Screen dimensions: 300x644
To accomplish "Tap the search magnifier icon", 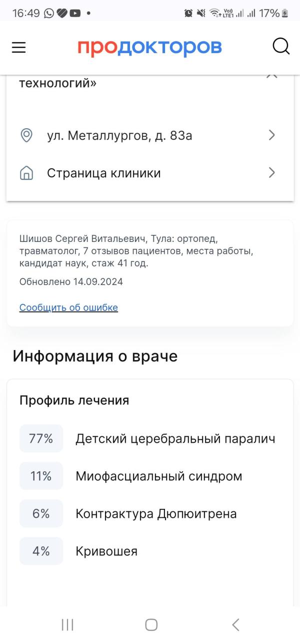I will pos(281,47).
